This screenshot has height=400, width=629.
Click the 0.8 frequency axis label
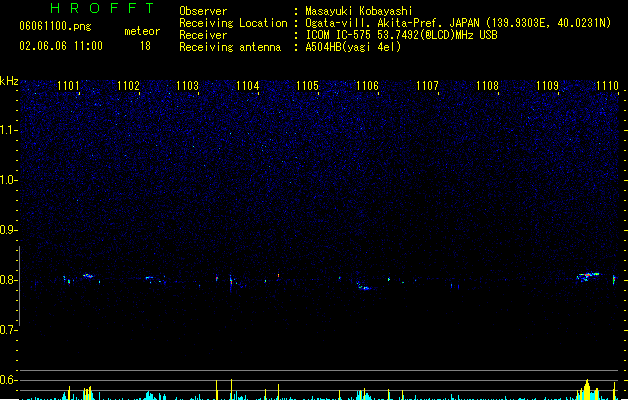click(x=7, y=280)
